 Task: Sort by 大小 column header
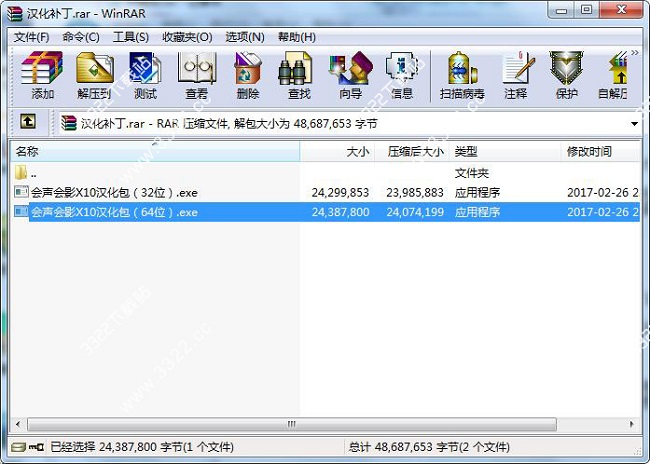(337, 152)
